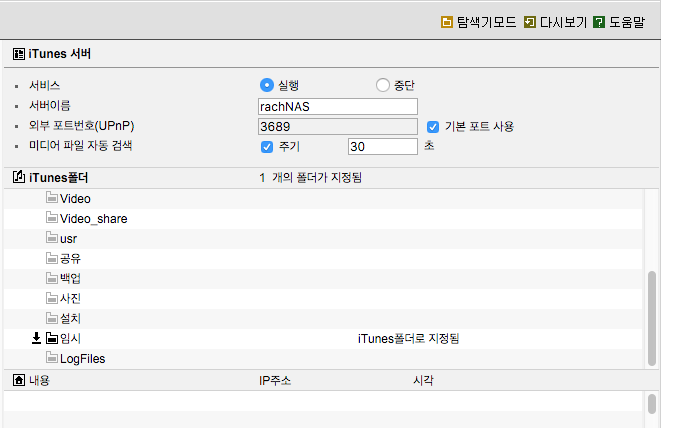
Task: Click the iTunes폴더 section icon
Action: pos(19,177)
